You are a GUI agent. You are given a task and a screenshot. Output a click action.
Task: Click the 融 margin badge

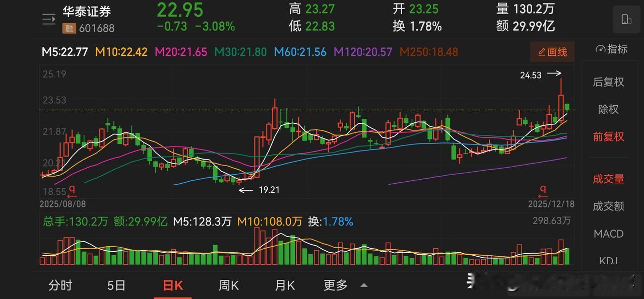pos(69,28)
